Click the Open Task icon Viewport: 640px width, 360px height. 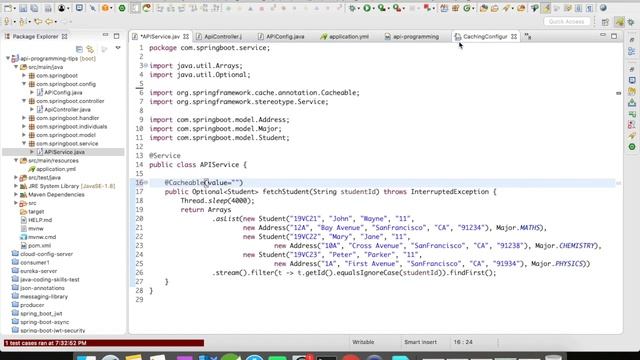point(495,8)
